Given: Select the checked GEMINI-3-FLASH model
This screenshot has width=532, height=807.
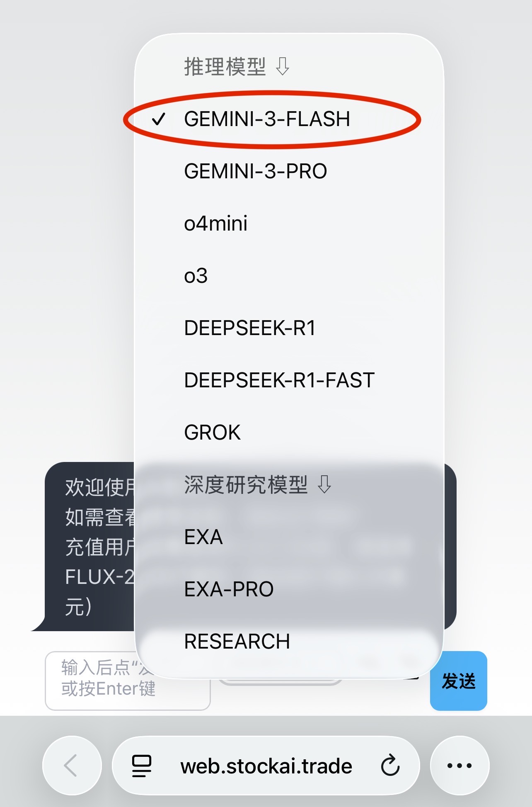Looking at the screenshot, I should (267, 119).
